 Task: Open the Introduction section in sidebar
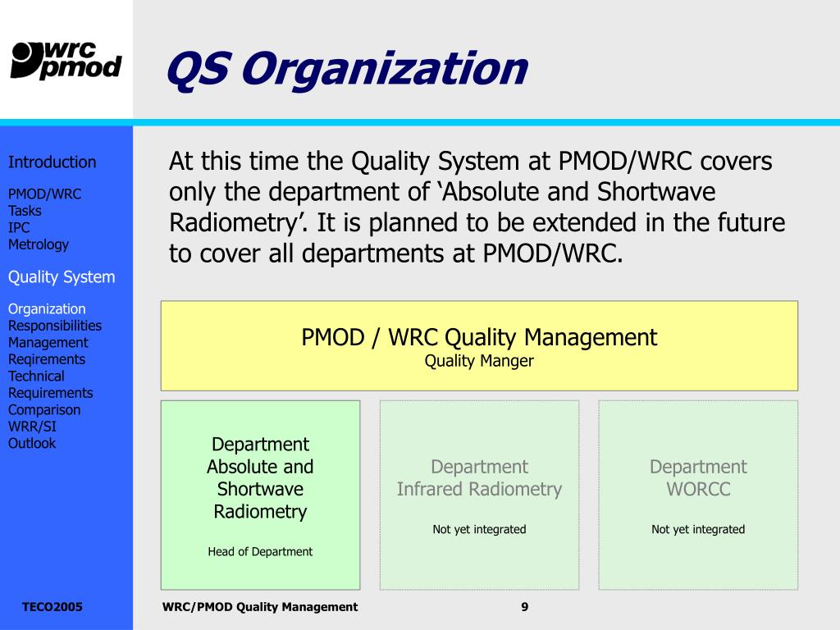point(52,162)
